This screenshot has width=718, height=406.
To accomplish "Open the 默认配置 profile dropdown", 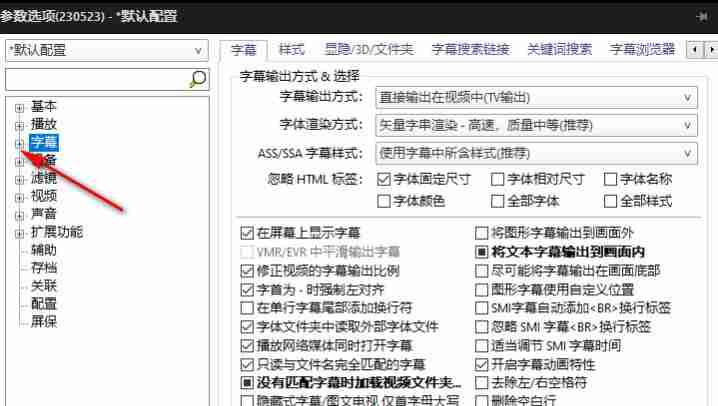I will [x=107, y=50].
